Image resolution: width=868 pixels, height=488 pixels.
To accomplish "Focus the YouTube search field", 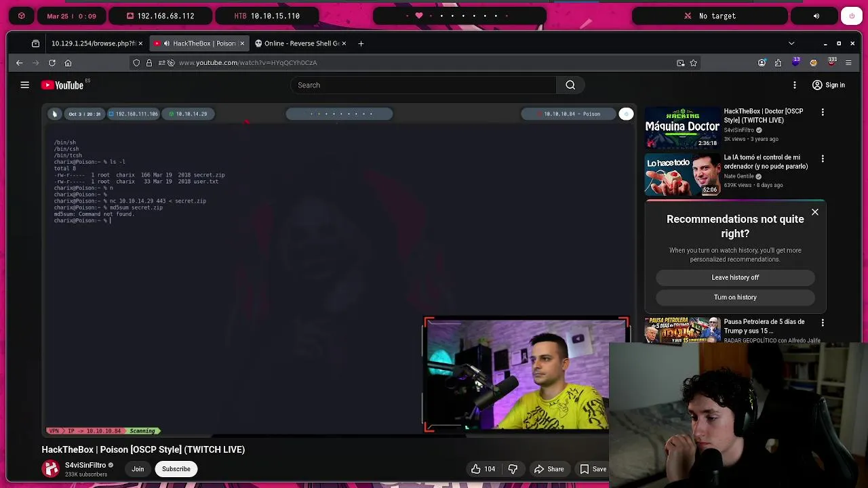I will pos(424,85).
